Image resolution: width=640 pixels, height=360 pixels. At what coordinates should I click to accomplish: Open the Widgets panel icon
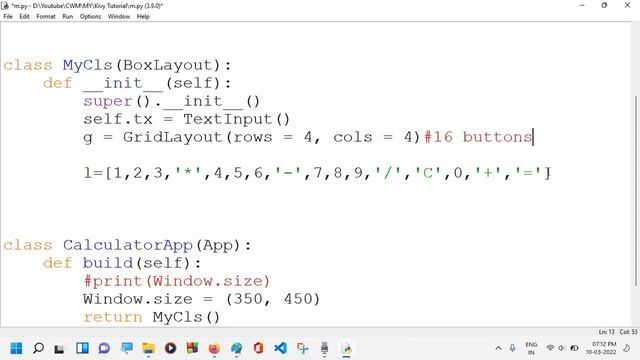click(x=82, y=348)
